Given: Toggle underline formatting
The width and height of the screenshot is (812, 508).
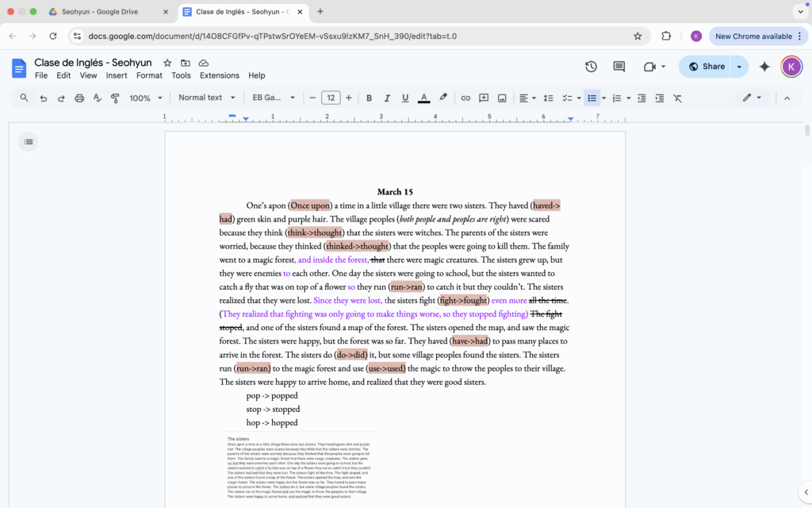Looking at the screenshot, I should (405, 98).
